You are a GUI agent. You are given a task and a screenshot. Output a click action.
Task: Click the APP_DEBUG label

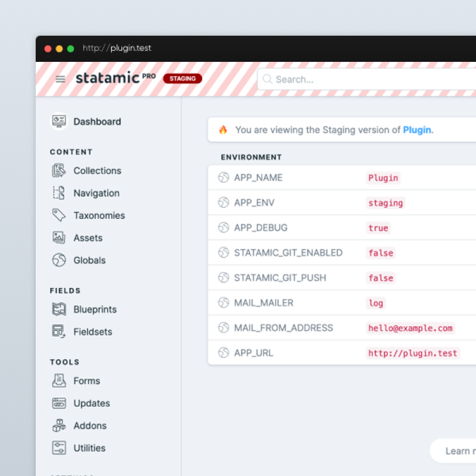261,228
